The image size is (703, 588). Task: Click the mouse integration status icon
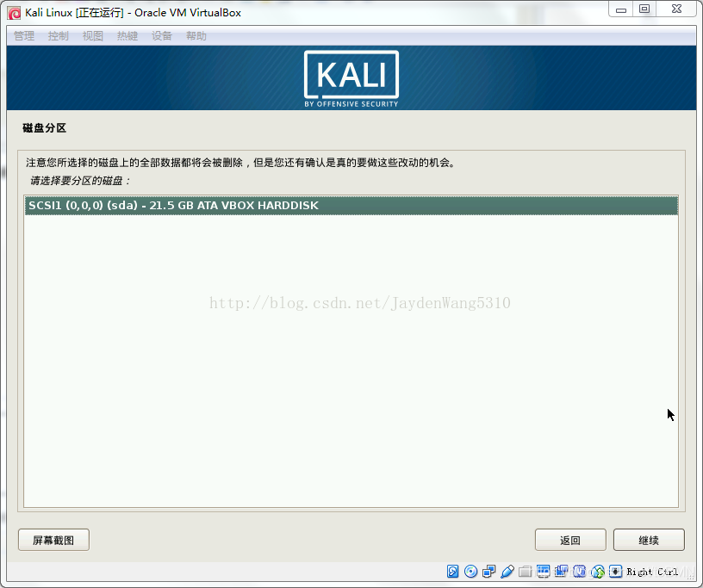tap(598, 572)
